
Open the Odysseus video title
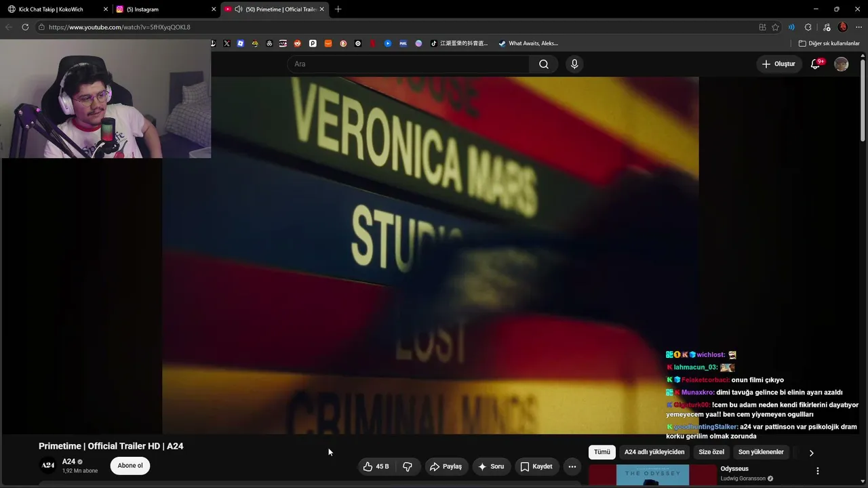coord(734,469)
